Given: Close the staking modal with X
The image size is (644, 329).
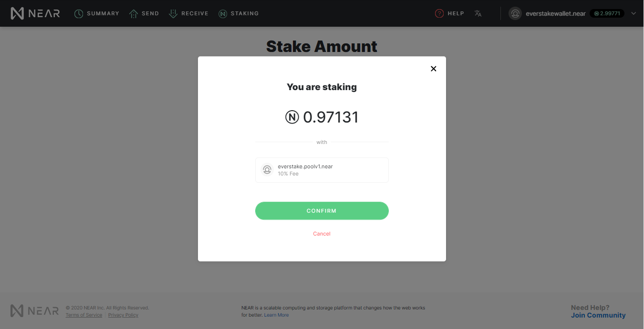Looking at the screenshot, I should point(434,69).
